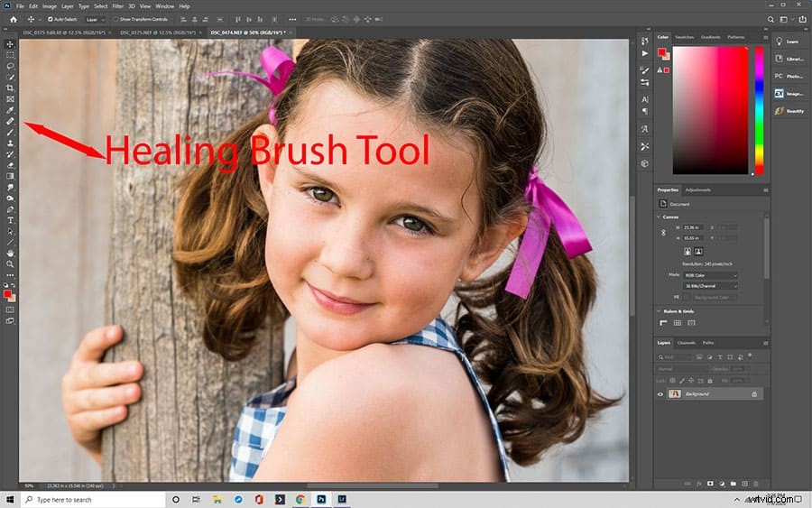Collapse the Canvas section
This screenshot has width=812, height=508.
coord(659,217)
